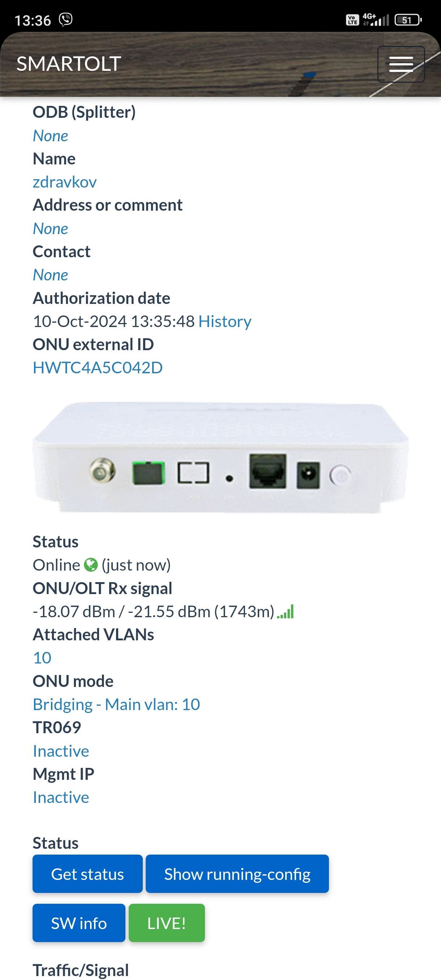
Task: Click the green online globe status icon
Action: coord(91,565)
